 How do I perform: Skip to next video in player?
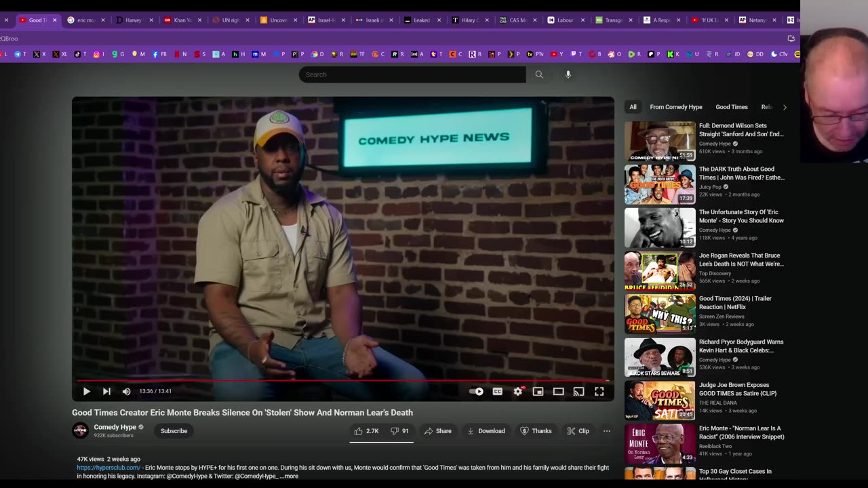(106, 391)
